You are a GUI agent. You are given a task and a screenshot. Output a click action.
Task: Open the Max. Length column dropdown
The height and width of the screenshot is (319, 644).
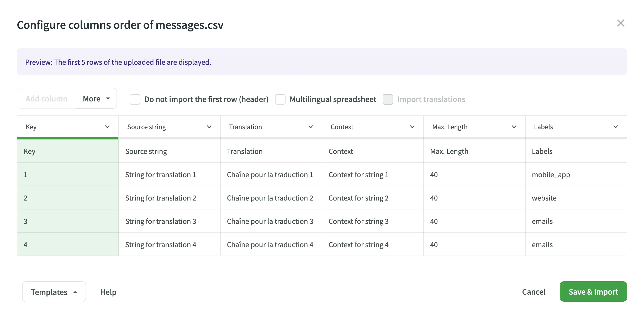point(474,127)
